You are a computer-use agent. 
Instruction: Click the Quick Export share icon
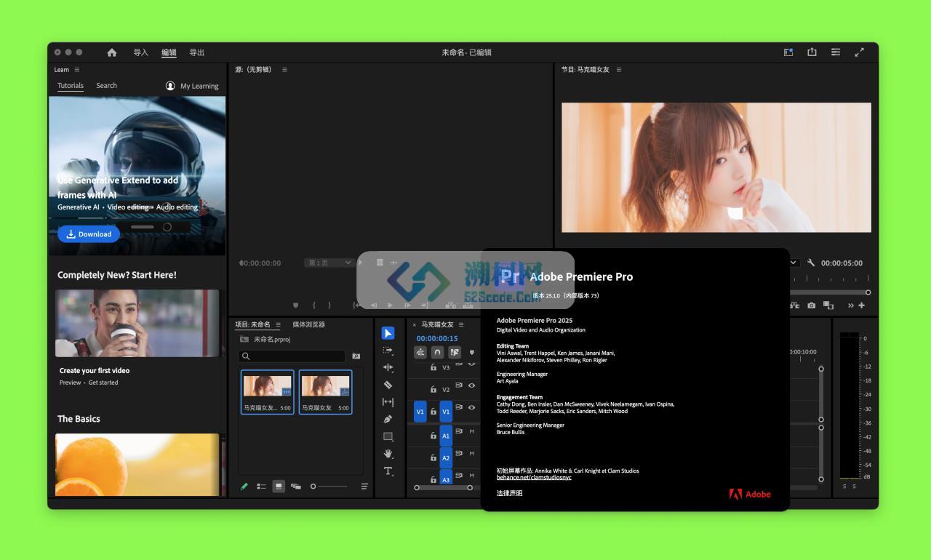tap(812, 52)
